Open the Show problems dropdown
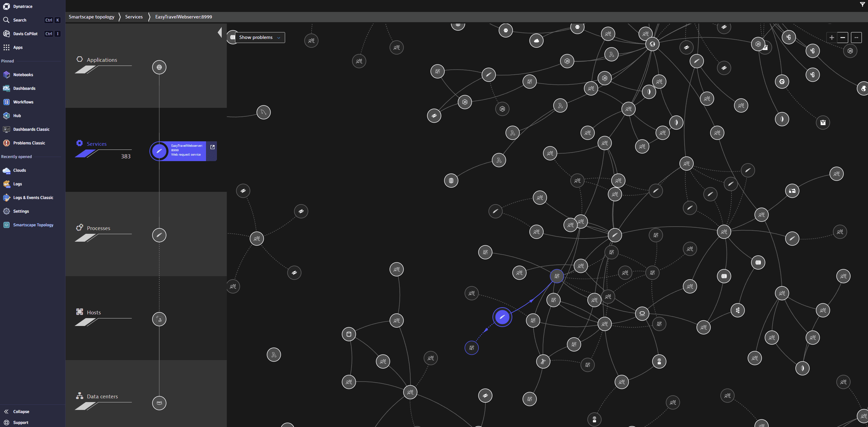868x427 pixels. tap(260, 37)
